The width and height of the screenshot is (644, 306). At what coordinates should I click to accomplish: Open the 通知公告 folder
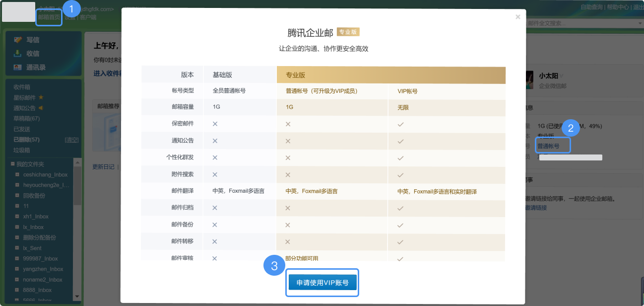(x=25, y=108)
